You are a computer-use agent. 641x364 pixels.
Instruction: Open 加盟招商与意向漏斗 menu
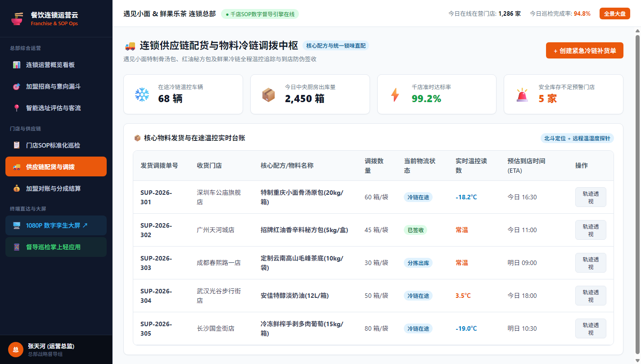point(56,86)
